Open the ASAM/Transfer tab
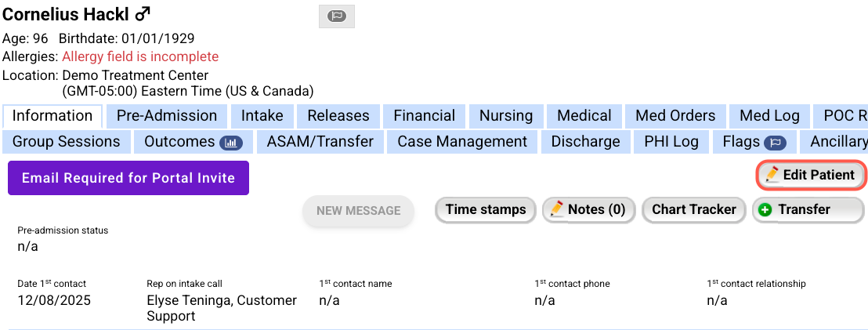This screenshot has height=330, width=868. (320, 142)
